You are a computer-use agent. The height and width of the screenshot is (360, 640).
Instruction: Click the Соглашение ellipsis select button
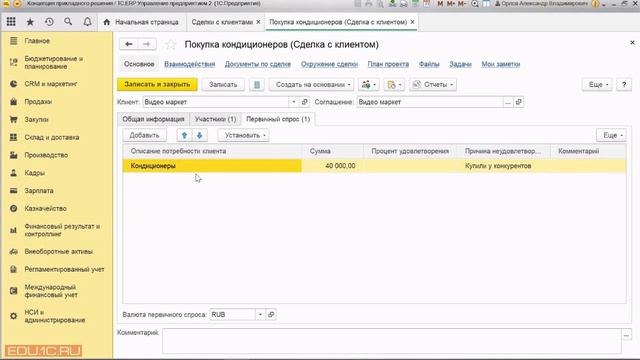click(x=508, y=102)
